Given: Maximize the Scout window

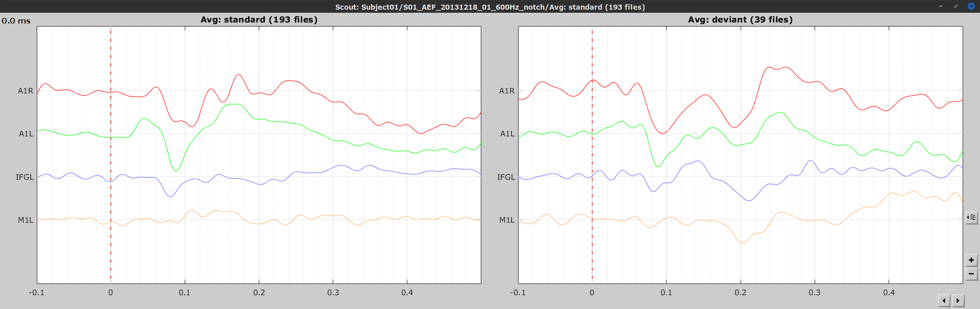Looking at the screenshot, I should coord(956,6).
